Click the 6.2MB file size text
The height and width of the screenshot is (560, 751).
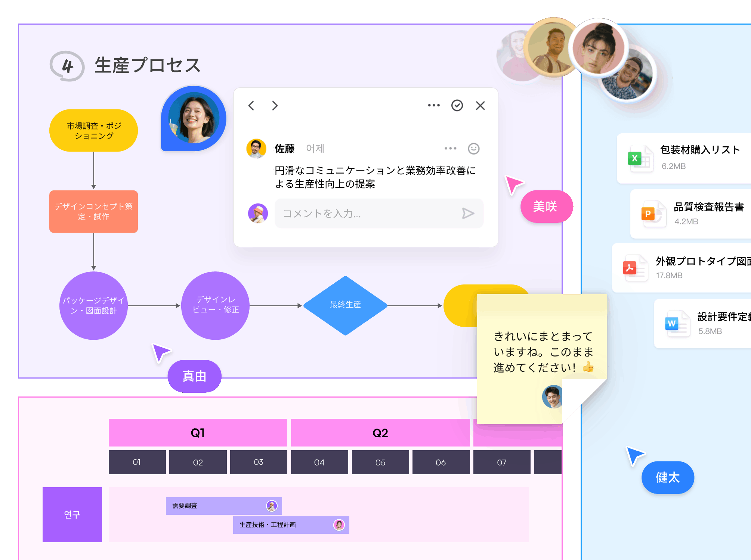(674, 166)
